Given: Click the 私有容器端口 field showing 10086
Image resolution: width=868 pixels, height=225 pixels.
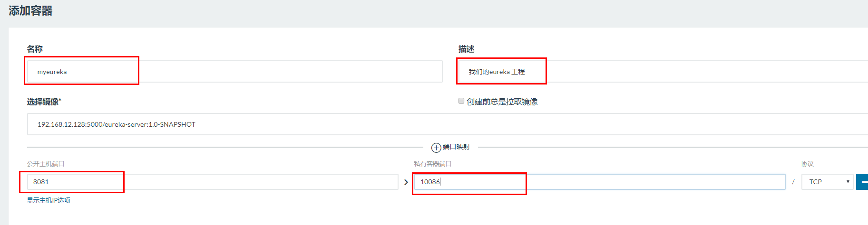Looking at the screenshot, I should (x=600, y=182).
